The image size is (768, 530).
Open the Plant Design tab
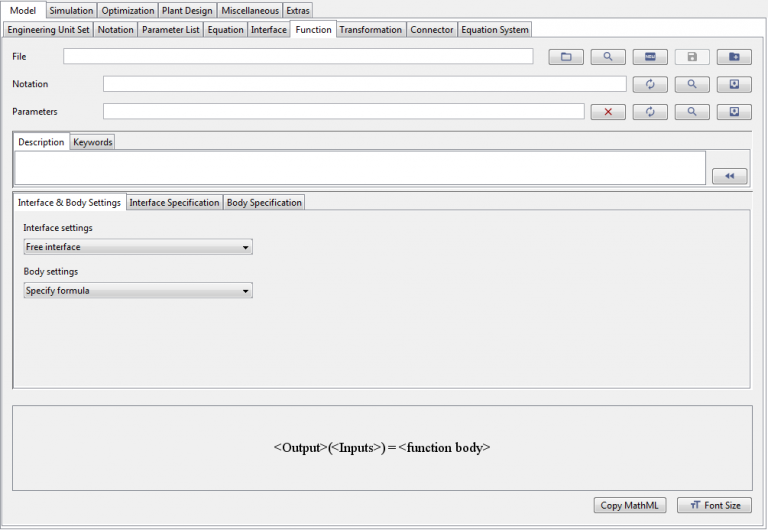point(187,10)
